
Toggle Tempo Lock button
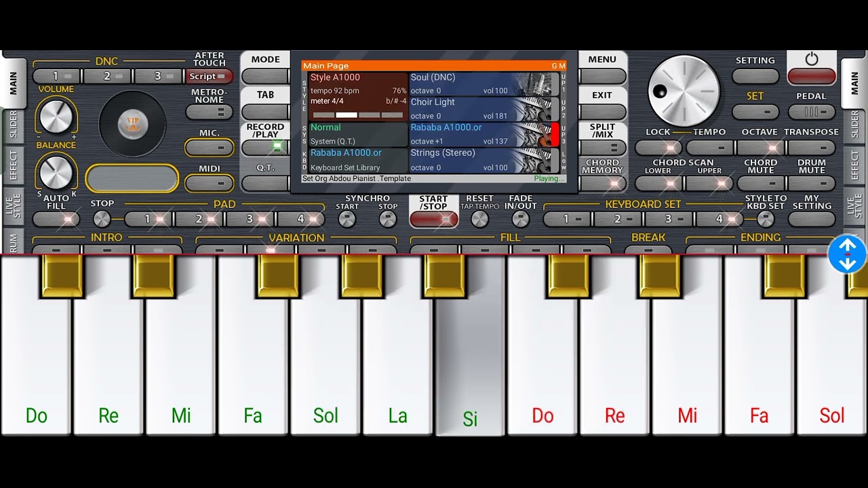point(658,147)
